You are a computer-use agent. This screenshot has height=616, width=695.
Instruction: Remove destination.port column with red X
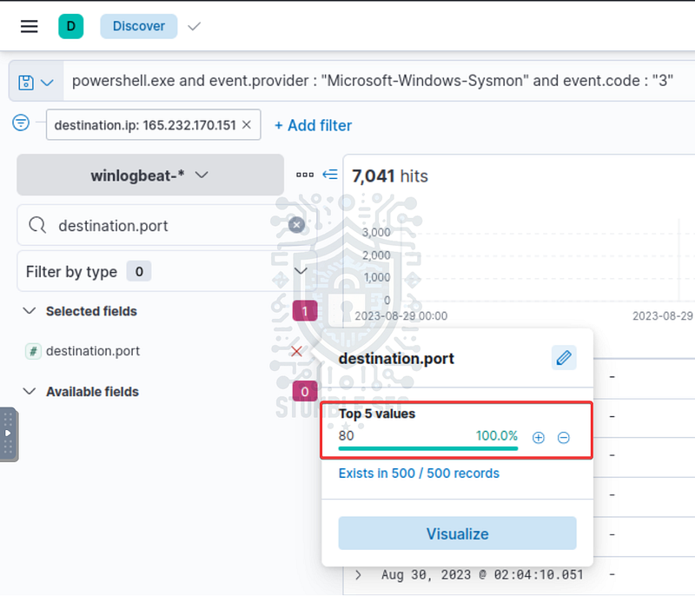[296, 351]
